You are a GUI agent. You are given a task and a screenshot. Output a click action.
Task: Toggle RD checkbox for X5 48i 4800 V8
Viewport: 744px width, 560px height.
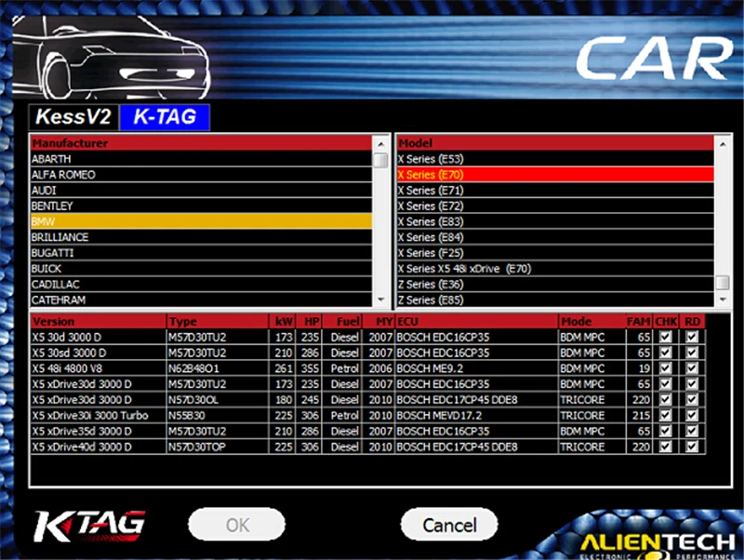[692, 368]
